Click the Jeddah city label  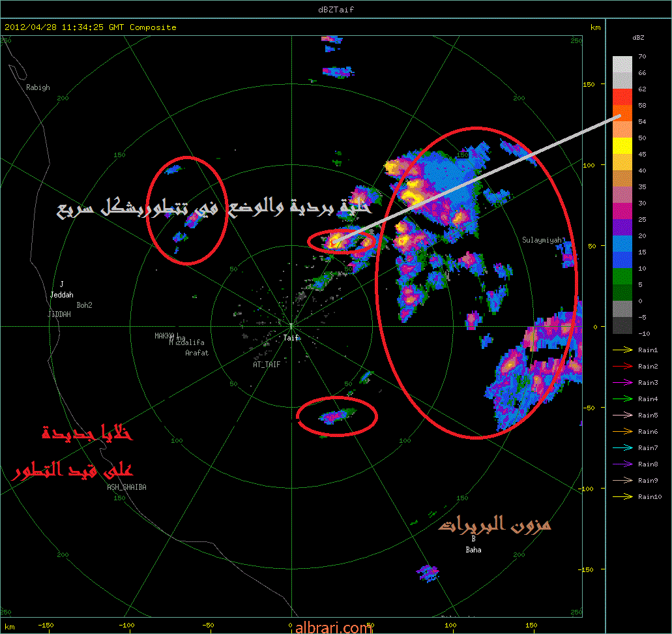[62, 295]
